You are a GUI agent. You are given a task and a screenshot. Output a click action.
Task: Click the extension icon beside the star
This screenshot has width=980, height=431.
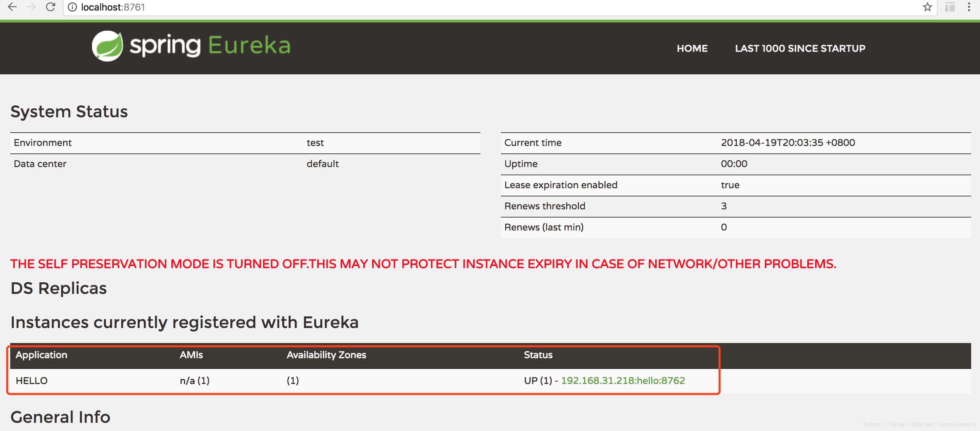coord(950,7)
